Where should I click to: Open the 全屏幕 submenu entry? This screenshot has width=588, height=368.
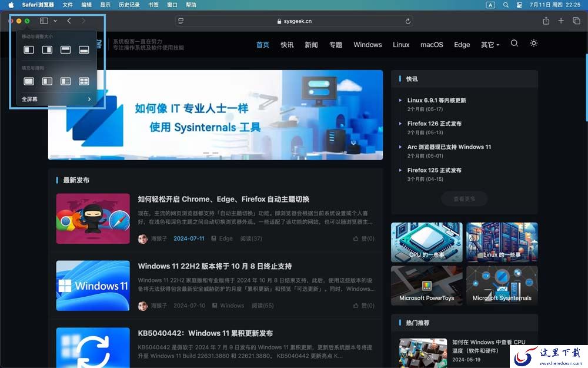pos(56,99)
